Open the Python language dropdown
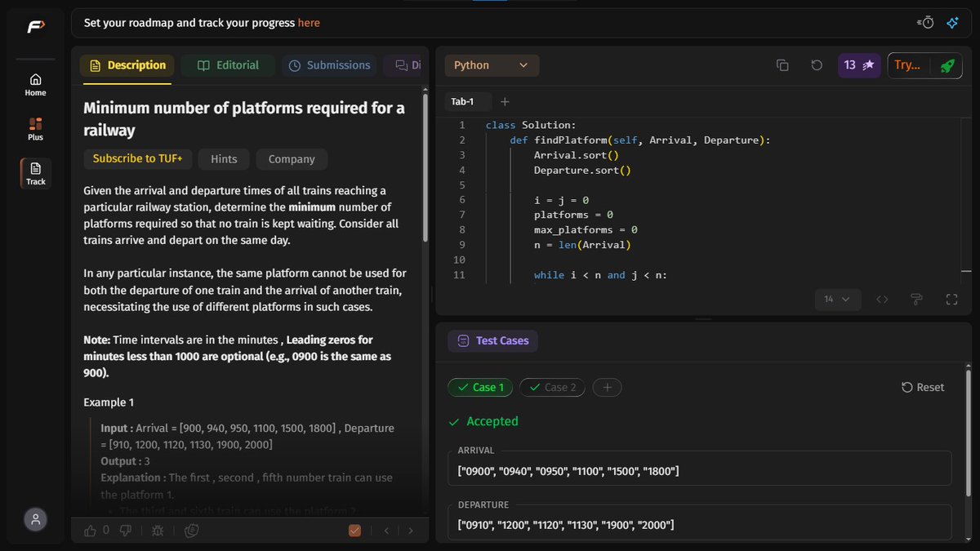The width and height of the screenshot is (980, 551). pos(492,65)
